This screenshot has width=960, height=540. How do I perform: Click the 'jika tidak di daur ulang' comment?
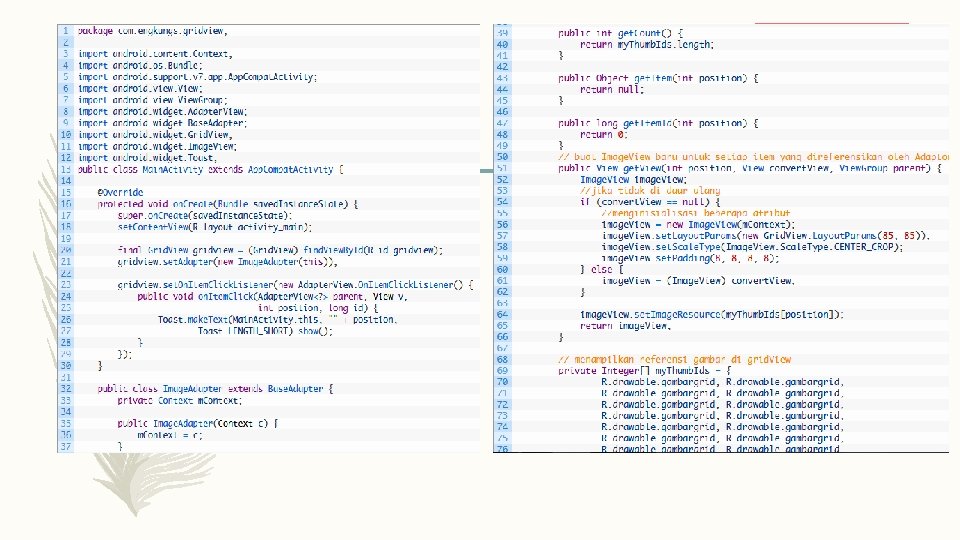(650, 191)
